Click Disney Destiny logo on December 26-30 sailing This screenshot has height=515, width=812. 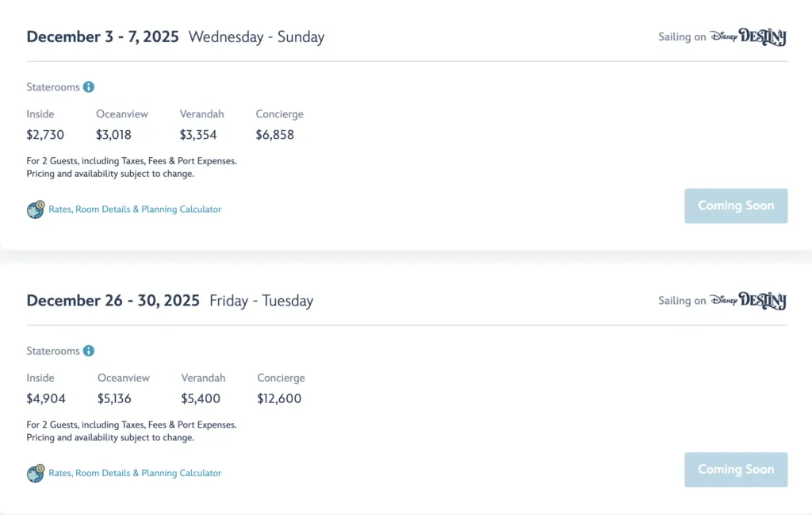(x=748, y=301)
